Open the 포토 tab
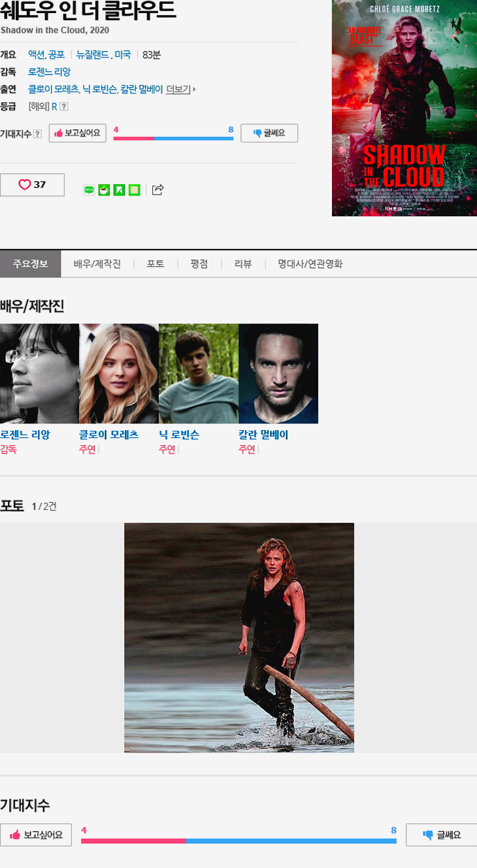477x868 pixels. 156,264
